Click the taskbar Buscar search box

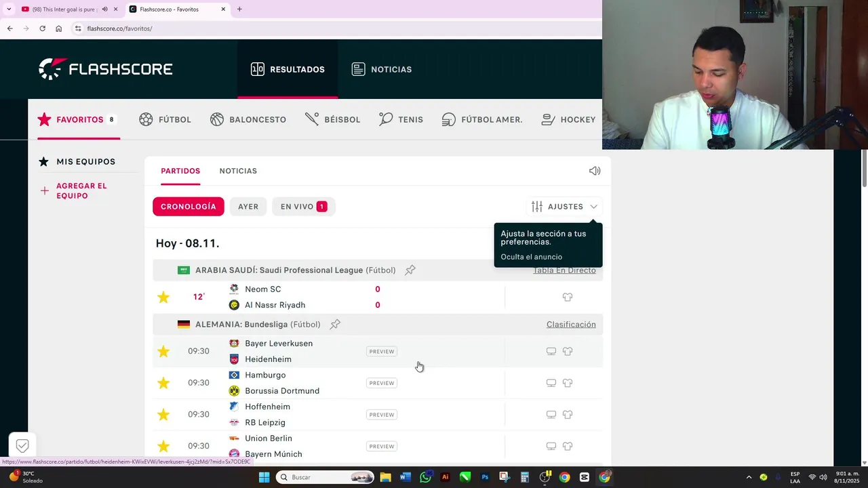(325, 477)
